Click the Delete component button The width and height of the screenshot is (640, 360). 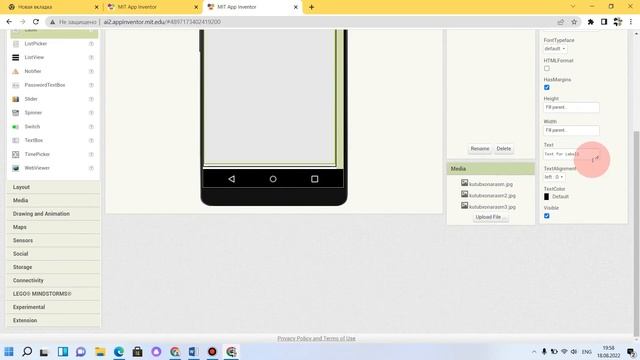pyautogui.click(x=504, y=149)
